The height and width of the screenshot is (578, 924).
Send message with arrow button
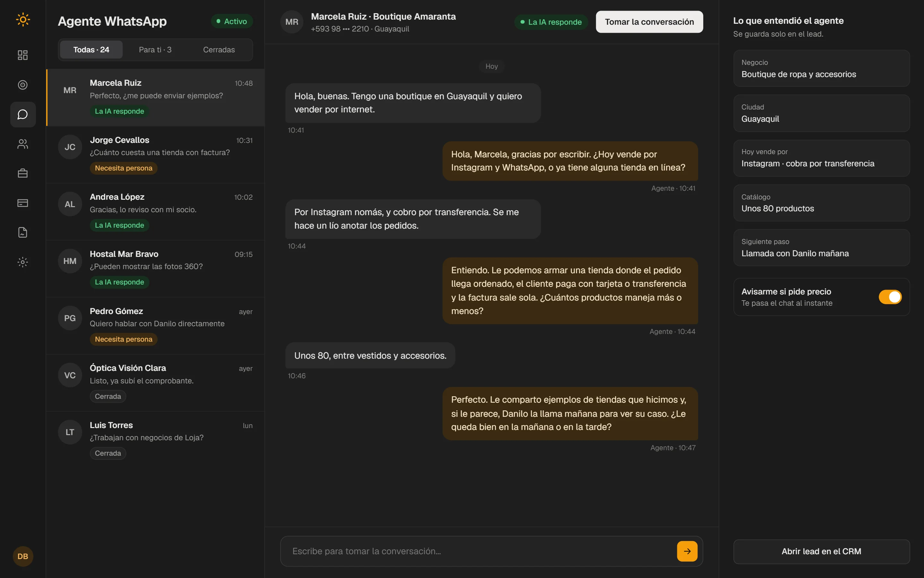[687, 551]
